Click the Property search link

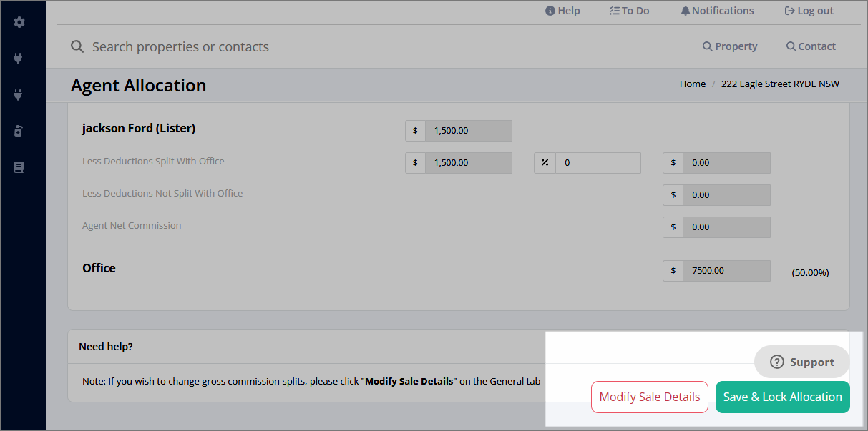[730, 46]
